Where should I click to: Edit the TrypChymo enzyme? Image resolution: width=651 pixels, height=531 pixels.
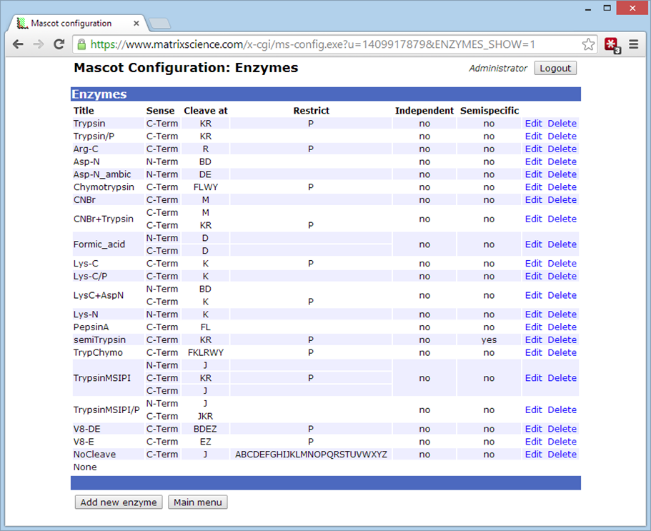(x=533, y=353)
